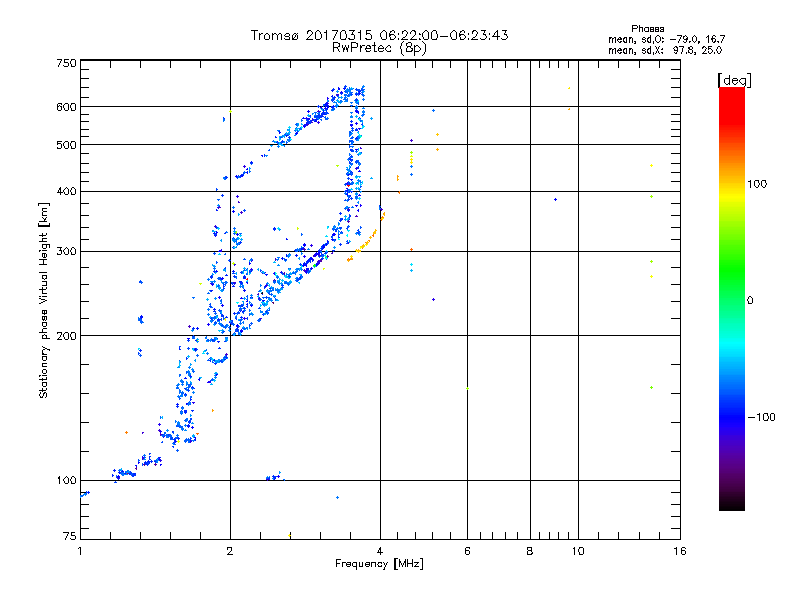
Task: Click the x-axis tick label '6'
Action: pyautogui.click(x=467, y=551)
